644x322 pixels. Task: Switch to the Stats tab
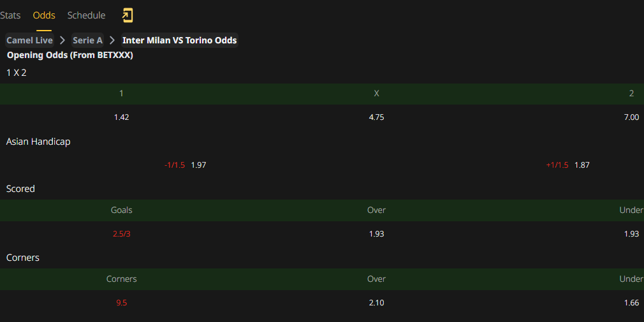tap(10, 15)
